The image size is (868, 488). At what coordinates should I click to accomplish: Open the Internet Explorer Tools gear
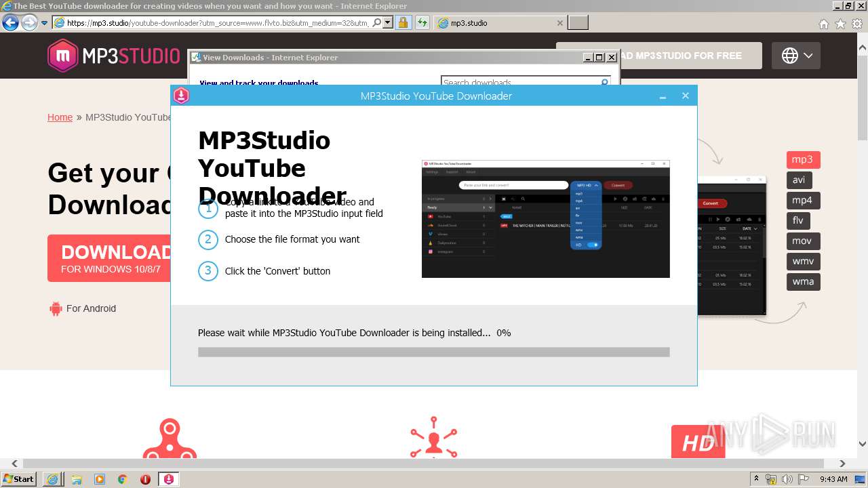[x=857, y=24]
